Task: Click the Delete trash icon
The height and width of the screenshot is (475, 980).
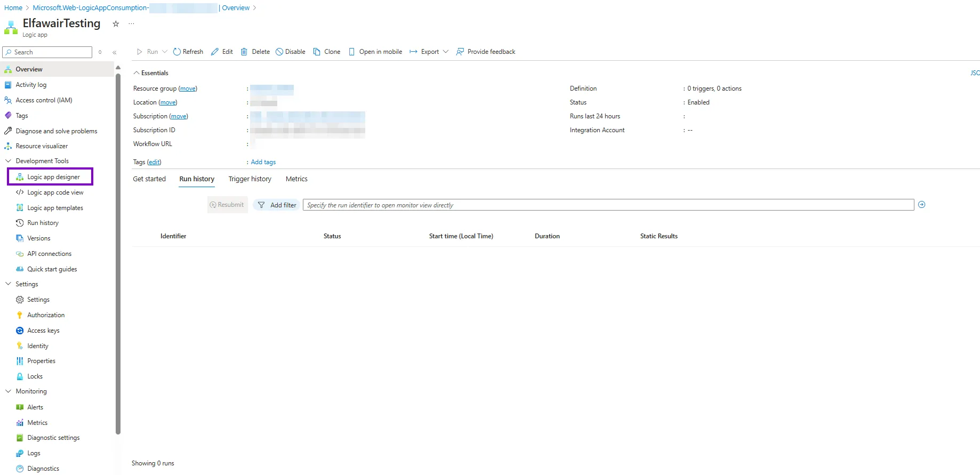Action: [x=244, y=52]
